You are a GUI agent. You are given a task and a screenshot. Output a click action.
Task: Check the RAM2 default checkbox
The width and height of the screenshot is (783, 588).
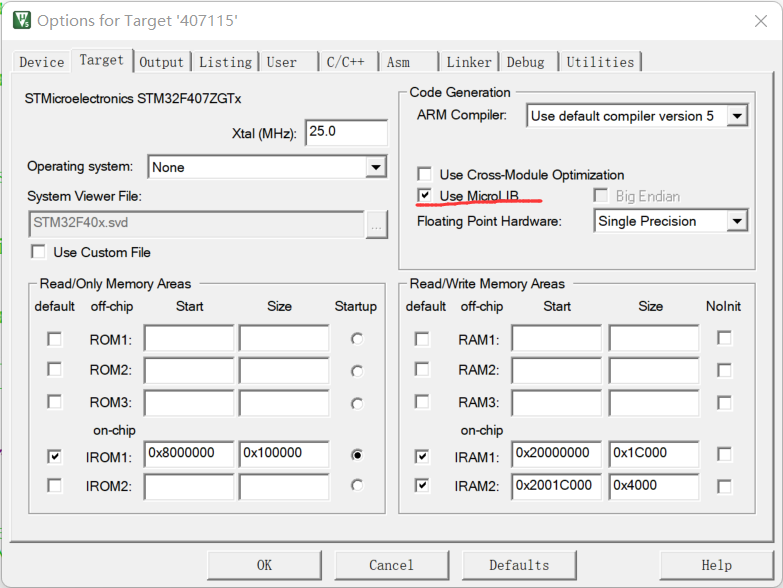coord(422,369)
